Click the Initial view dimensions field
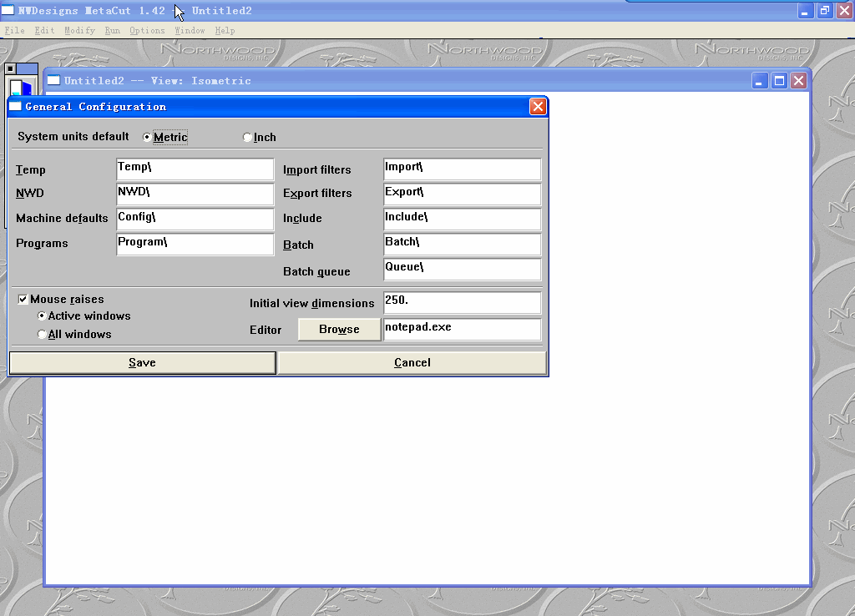 [x=463, y=302]
